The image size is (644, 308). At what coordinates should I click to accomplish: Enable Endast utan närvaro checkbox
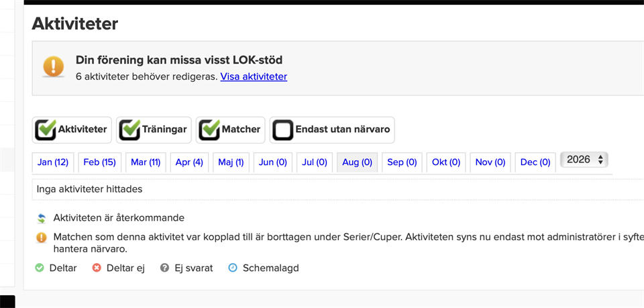coord(283,130)
